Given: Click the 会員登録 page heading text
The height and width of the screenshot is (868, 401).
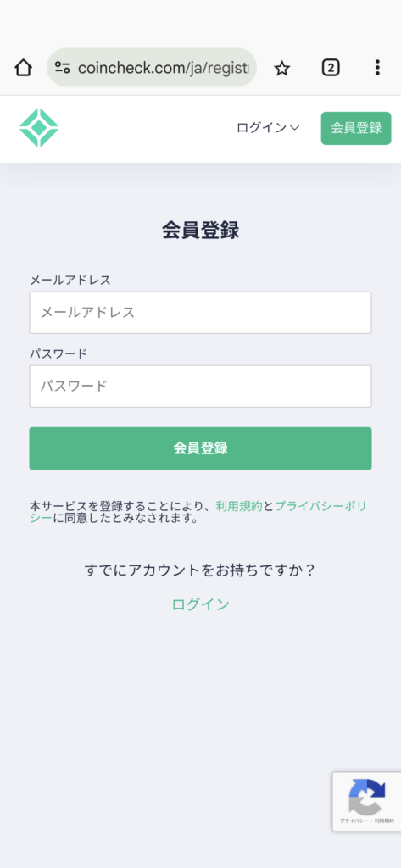Looking at the screenshot, I should (200, 231).
